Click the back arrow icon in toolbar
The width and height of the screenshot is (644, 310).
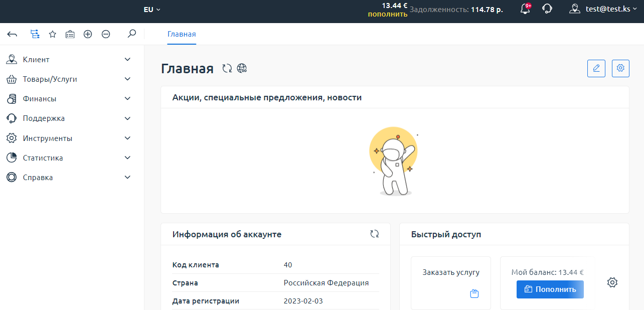13,34
